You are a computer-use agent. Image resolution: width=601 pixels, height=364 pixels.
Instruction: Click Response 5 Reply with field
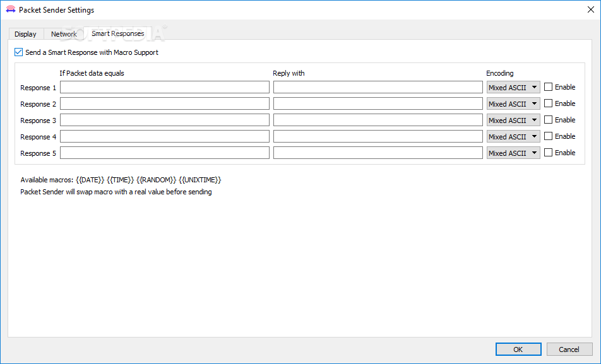(x=378, y=153)
